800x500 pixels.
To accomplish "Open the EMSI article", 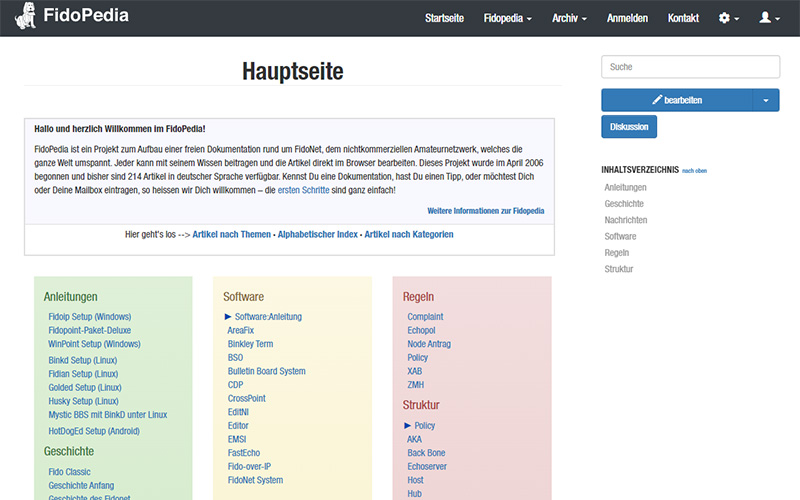I will [x=237, y=439].
